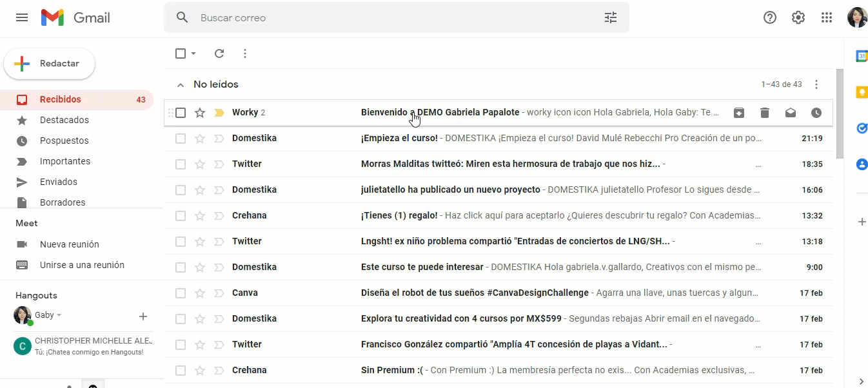
Task: Click the Gmail logo
Action: pos(75,17)
